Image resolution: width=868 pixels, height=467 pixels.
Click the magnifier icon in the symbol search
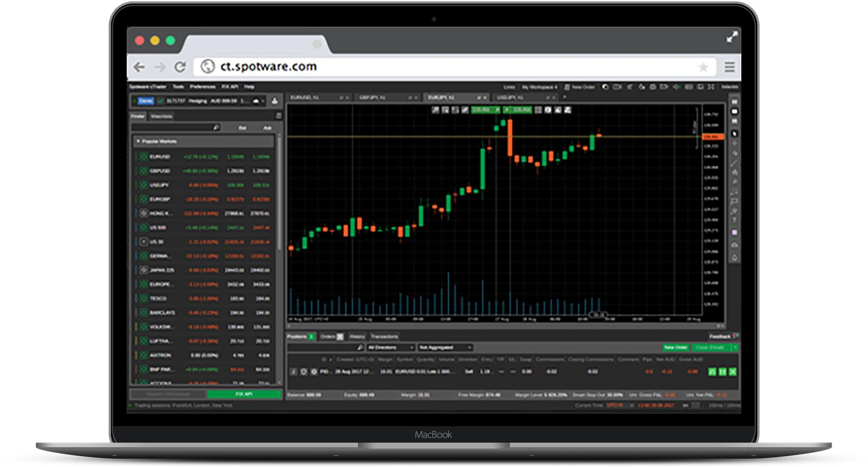click(216, 127)
